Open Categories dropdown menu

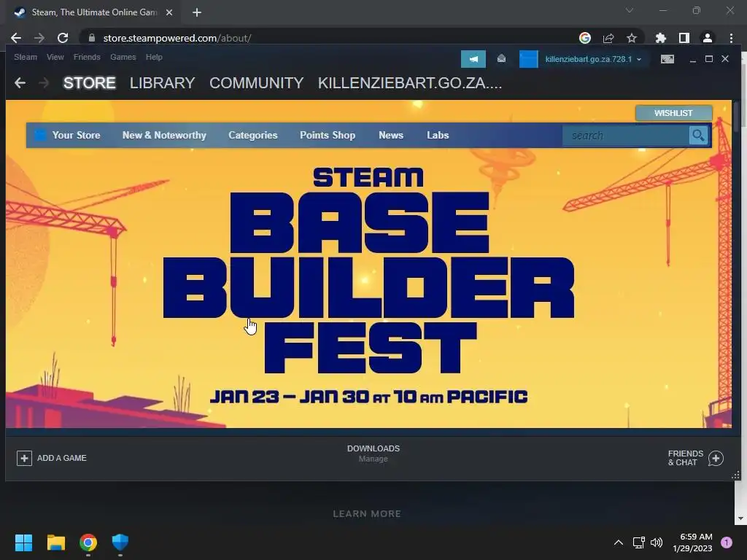[253, 135]
